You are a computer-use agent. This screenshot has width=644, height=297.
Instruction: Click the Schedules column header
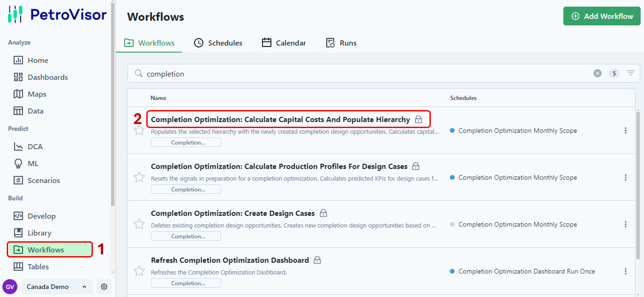tap(463, 98)
